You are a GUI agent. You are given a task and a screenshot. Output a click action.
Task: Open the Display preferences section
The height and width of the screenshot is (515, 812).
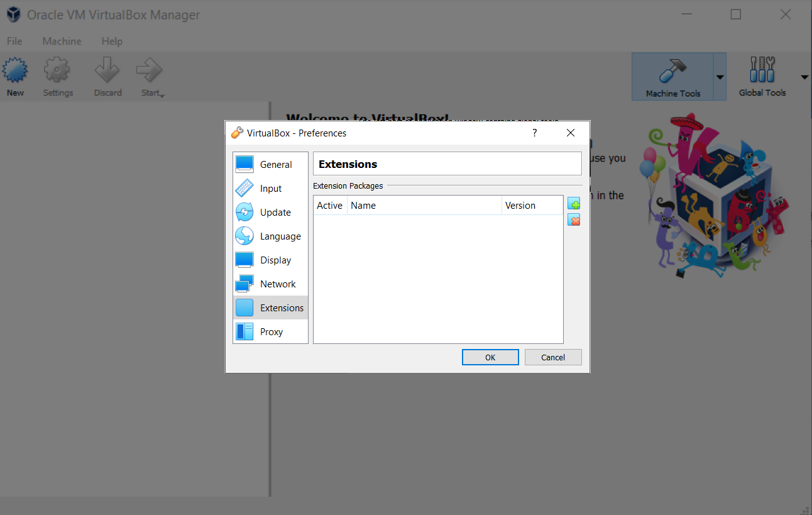click(x=270, y=260)
